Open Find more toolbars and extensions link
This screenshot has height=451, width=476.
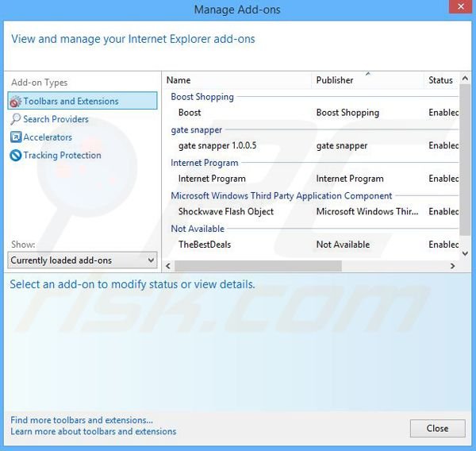pos(82,420)
